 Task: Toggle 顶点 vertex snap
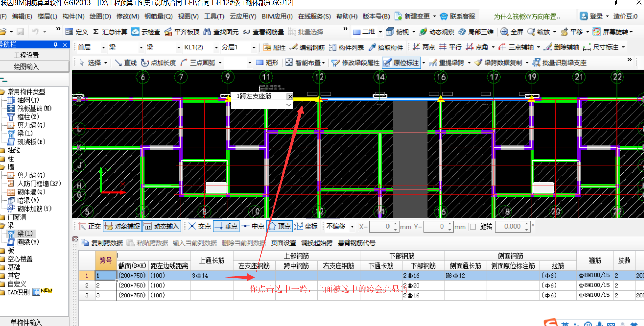tap(280, 226)
